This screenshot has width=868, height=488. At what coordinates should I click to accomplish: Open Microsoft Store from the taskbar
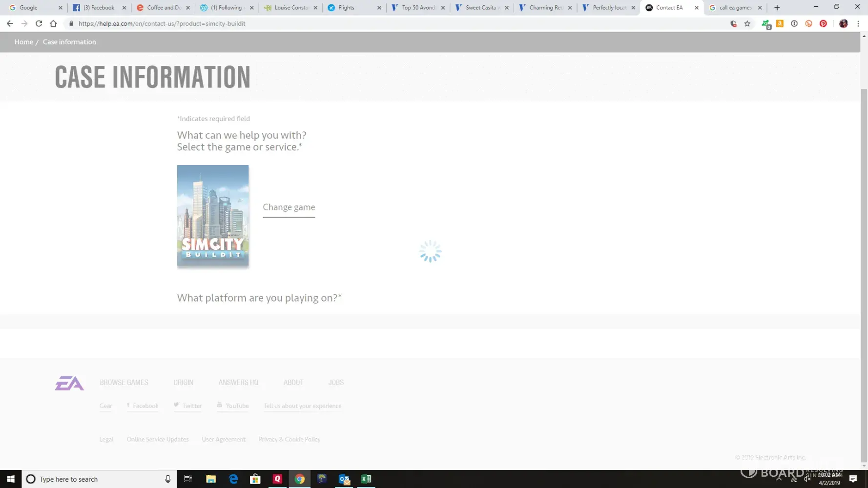(x=255, y=479)
